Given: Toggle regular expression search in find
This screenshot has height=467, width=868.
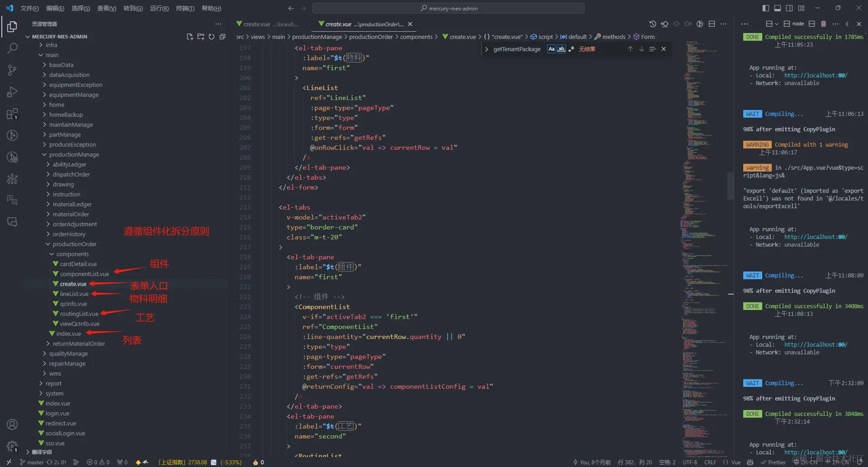Looking at the screenshot, I should point(571,49).
